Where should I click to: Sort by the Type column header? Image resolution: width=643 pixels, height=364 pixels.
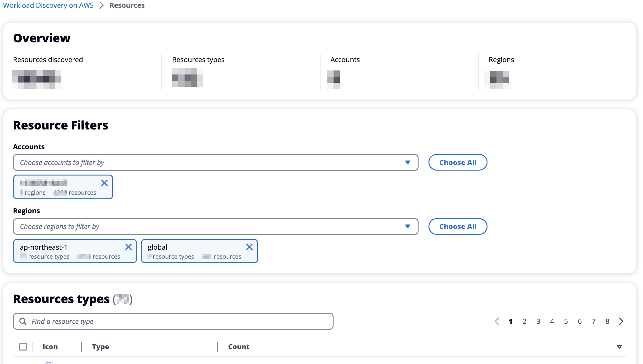pos(100,347)
